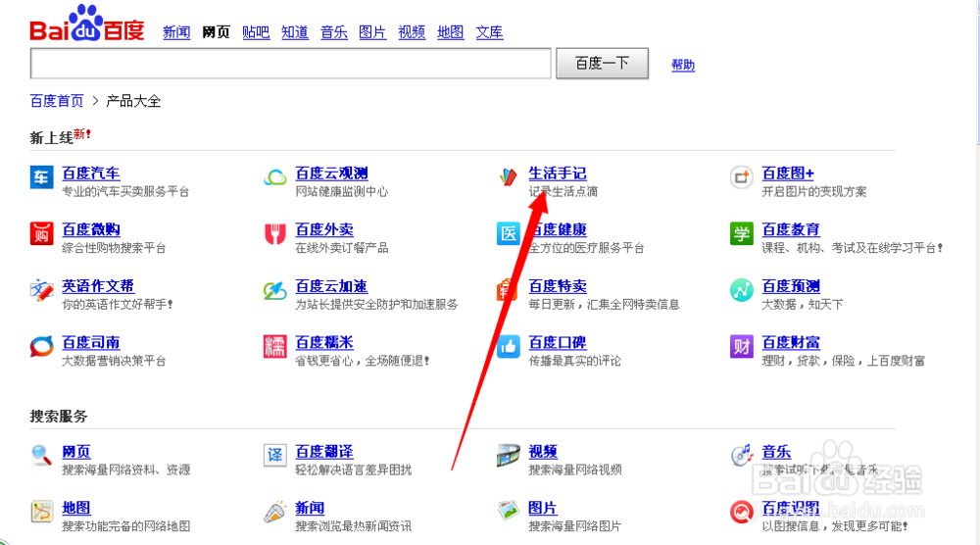Image resolution: width=980 pixels, height=545 pixels.
Task: Click the 百度云加速 icon
Action: [275, 290]
